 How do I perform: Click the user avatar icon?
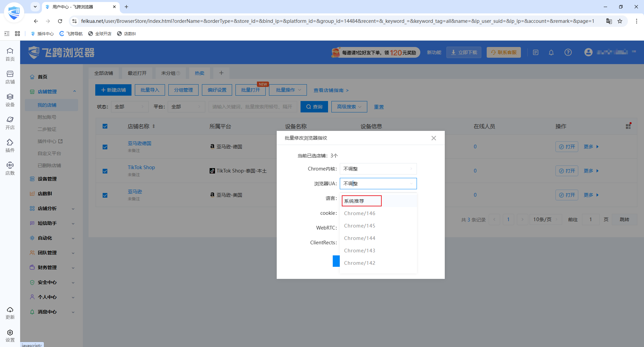tap(588, 52)
